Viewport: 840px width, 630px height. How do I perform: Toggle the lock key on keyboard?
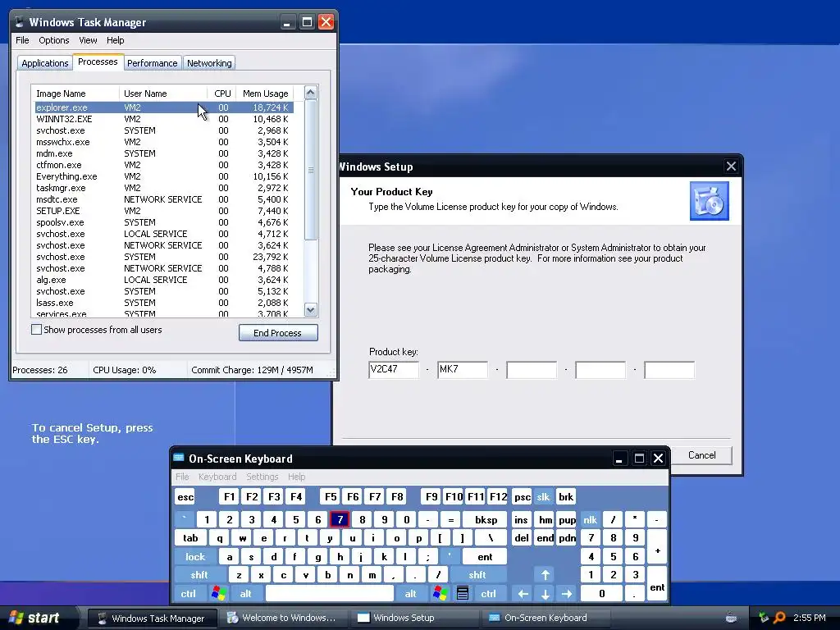tap(195, 557)
